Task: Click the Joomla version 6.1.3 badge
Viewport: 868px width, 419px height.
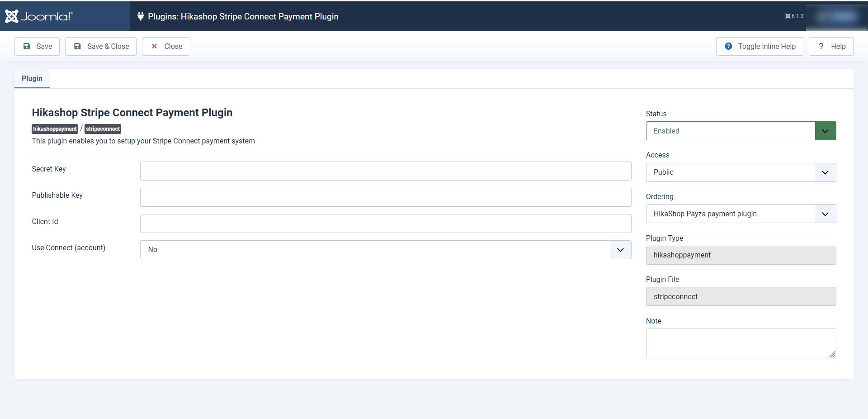Action: [x=794, y=16]
